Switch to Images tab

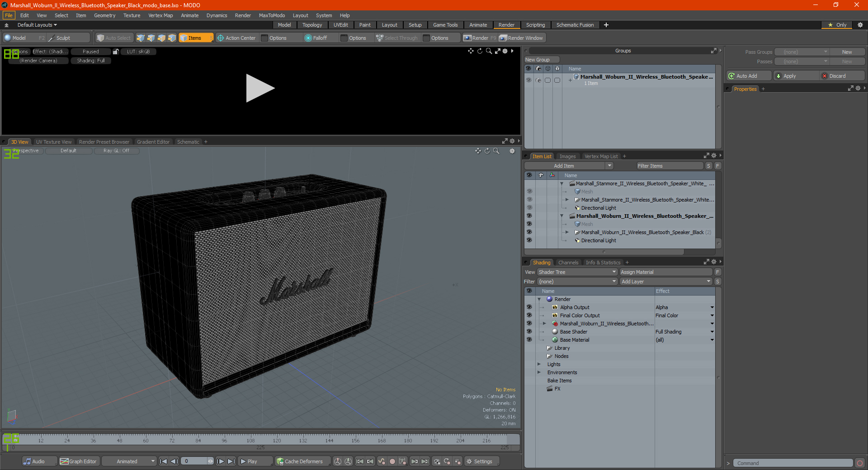pos(567,156)
